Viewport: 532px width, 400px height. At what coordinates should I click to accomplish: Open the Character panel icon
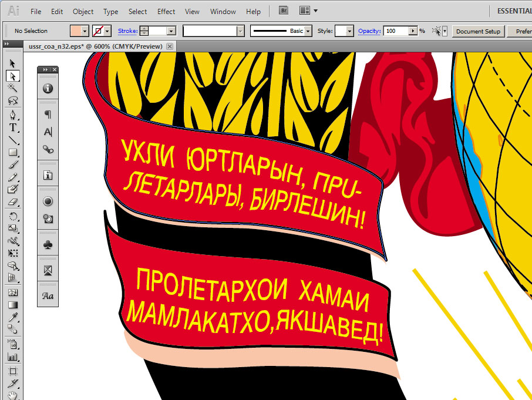48,132
